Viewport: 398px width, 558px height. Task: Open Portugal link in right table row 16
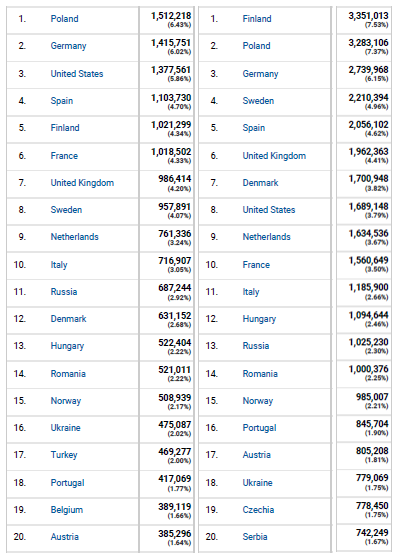pos(259,428)
